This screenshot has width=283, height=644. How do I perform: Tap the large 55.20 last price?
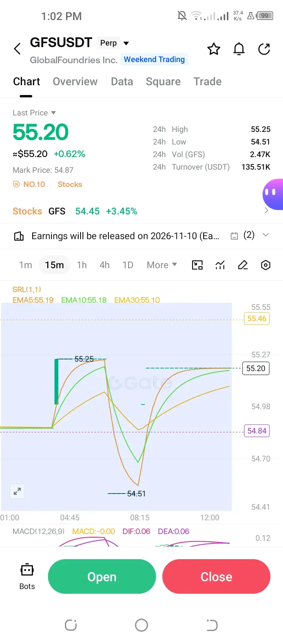tap(40, 132)
